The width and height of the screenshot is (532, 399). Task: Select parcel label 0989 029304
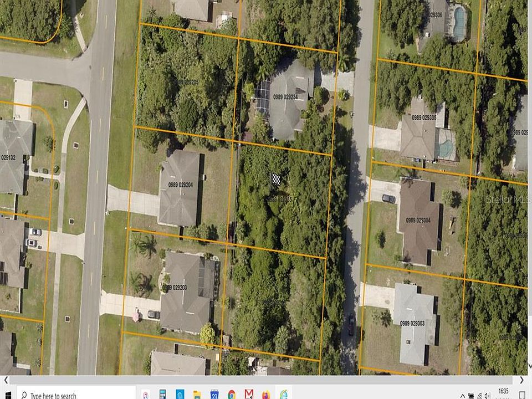[x=418, y=221]
